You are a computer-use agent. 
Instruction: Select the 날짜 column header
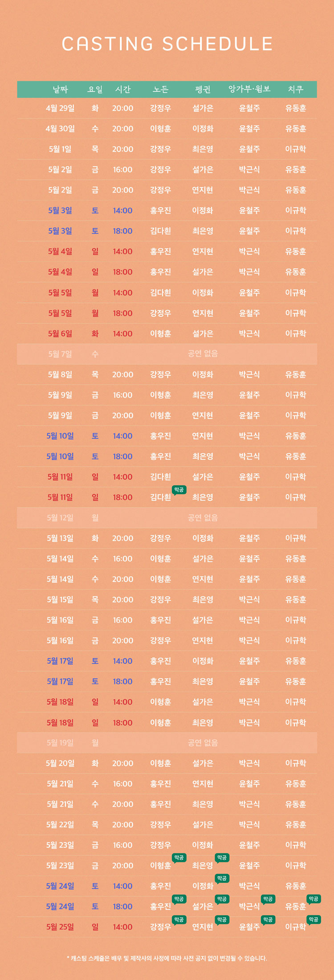click(60, 89)
